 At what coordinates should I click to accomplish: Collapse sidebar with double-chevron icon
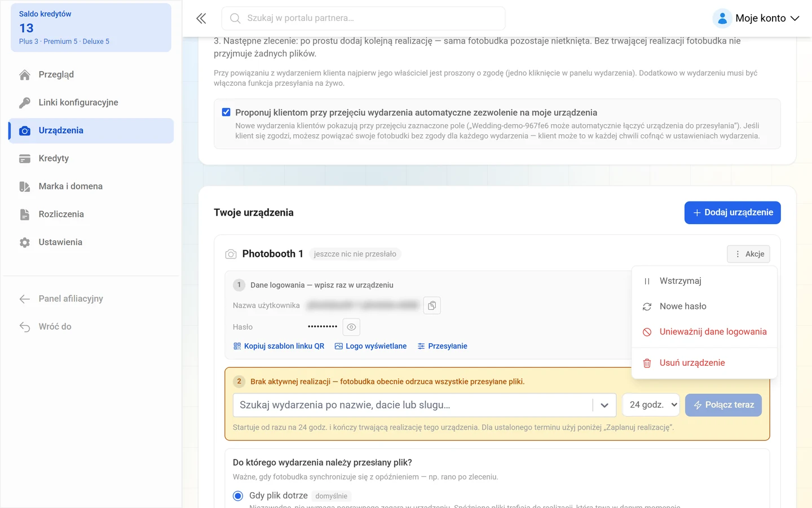(x=201, y=18)
